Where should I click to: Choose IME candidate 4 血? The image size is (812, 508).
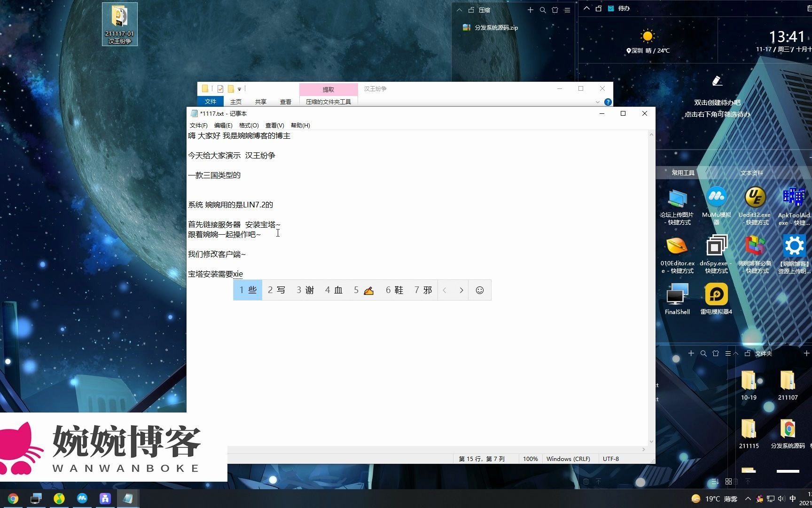pyautogui.click(x=334, y=290)
